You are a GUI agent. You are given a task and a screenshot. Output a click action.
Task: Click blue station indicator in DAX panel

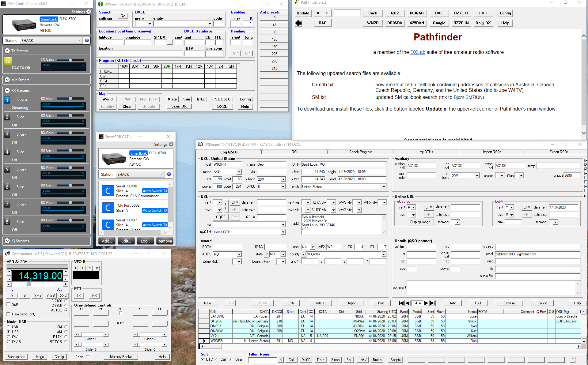[x=87, y=40]
